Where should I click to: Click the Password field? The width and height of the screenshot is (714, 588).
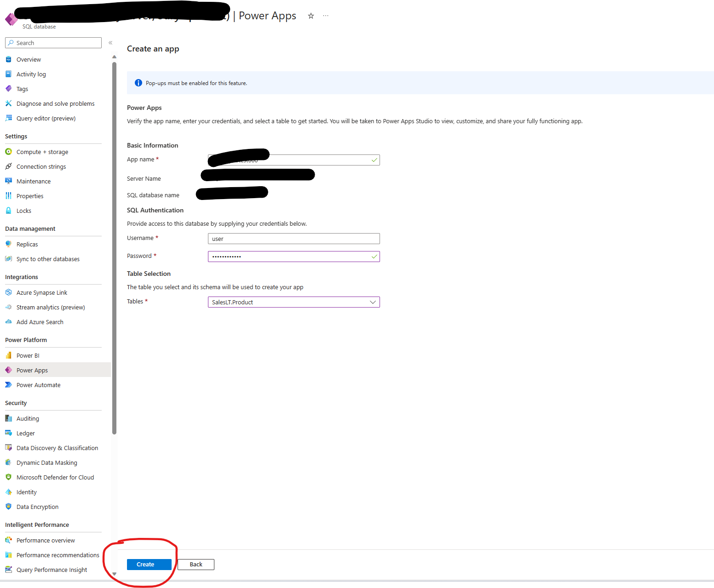(294, 257)
